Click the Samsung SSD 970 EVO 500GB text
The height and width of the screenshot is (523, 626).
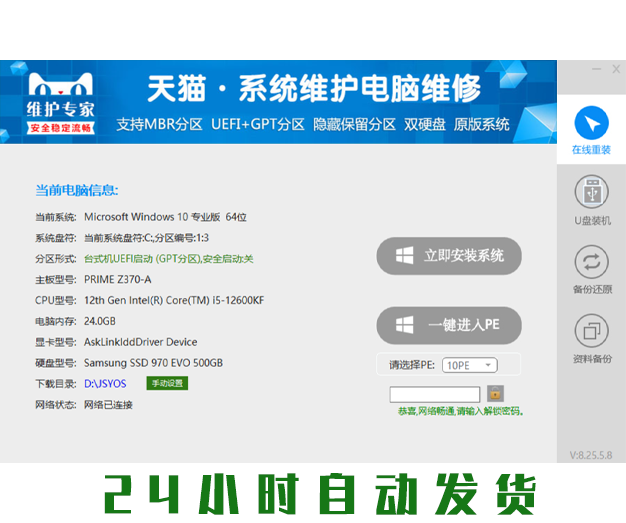pos(153,363)
